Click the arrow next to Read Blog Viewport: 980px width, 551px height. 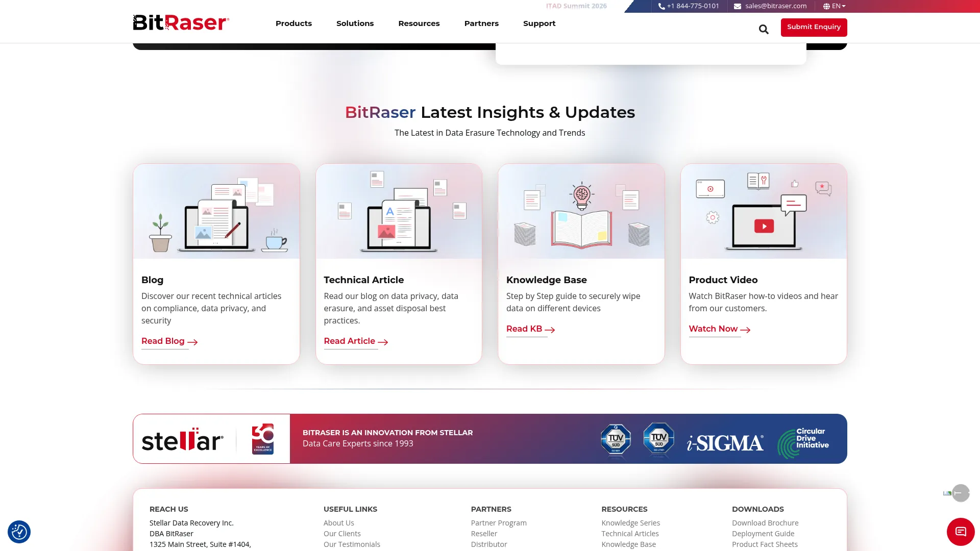tap(192, 342)
